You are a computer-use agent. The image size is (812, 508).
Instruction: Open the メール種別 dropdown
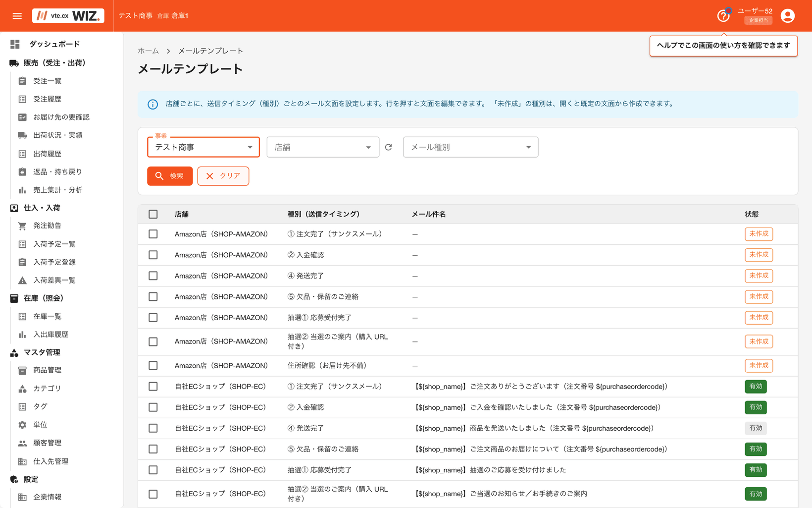pyautogui.click(x=470, y=147)
